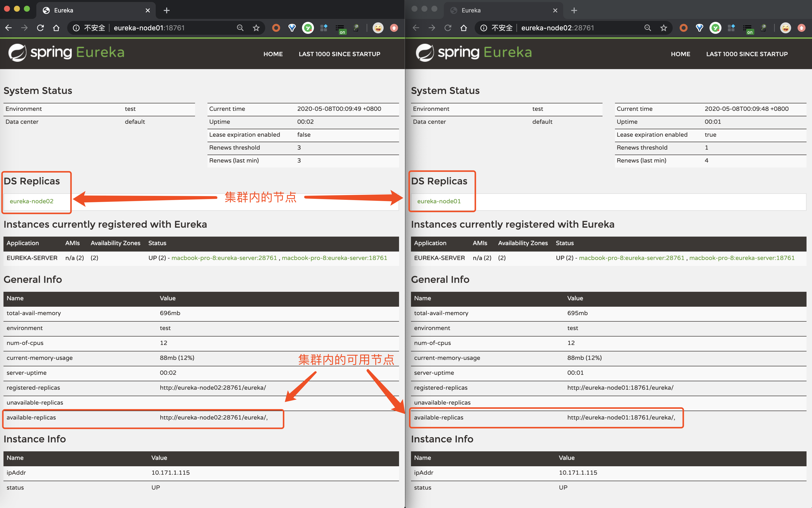Select the Eureka tab in right window
Viewport: 812px width, 508px height.
(x=498, y=10)
